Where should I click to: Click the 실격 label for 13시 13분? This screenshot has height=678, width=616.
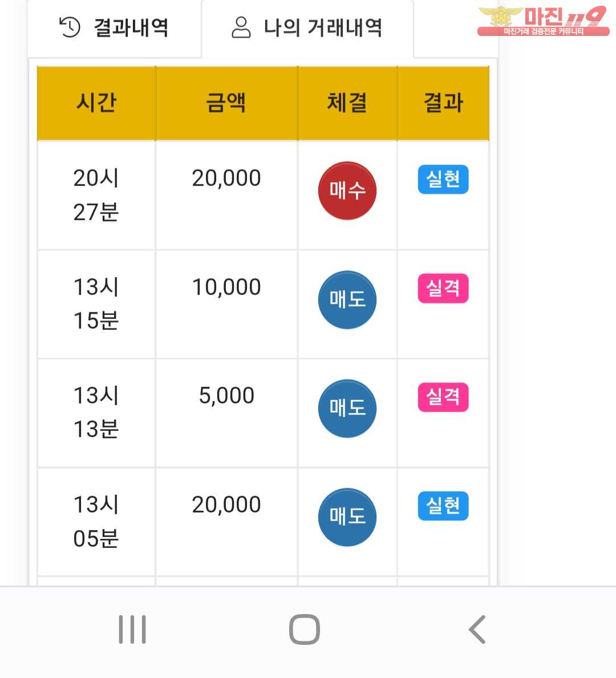coord(443,397)
